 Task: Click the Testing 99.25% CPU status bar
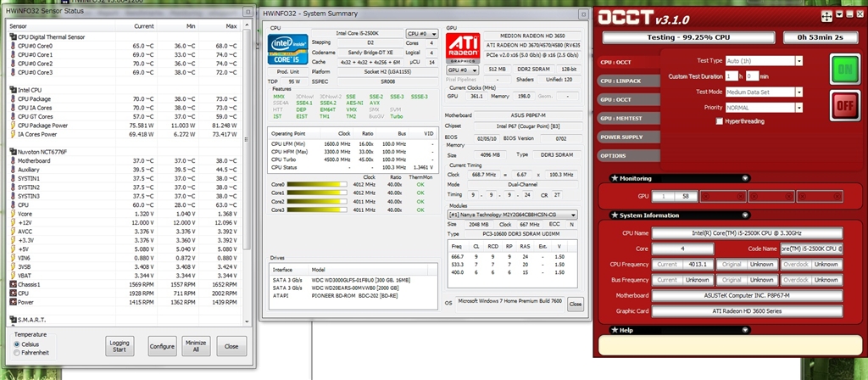(688, 37)
